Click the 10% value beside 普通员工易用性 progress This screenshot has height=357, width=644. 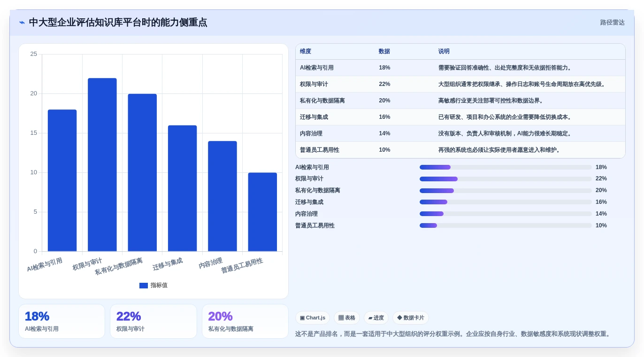click(601, 225)
